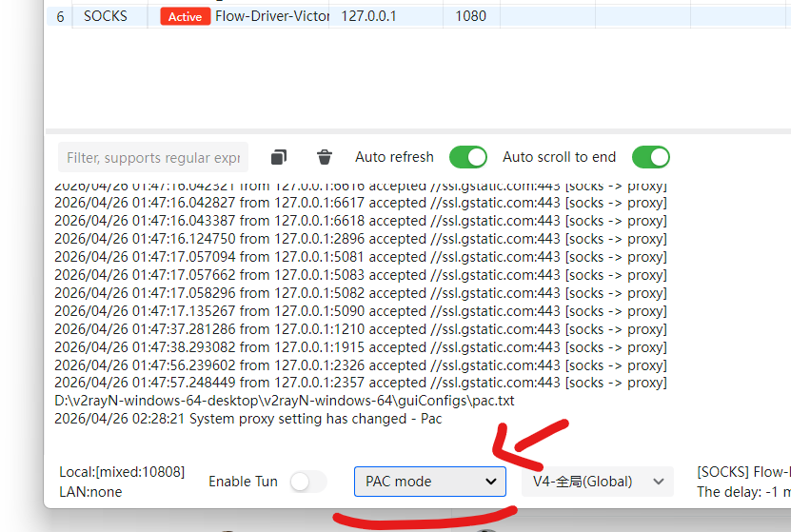Select log line timestamped 01:47:56.239602
The width and height of the screenshot is (791, 532).
361,365
